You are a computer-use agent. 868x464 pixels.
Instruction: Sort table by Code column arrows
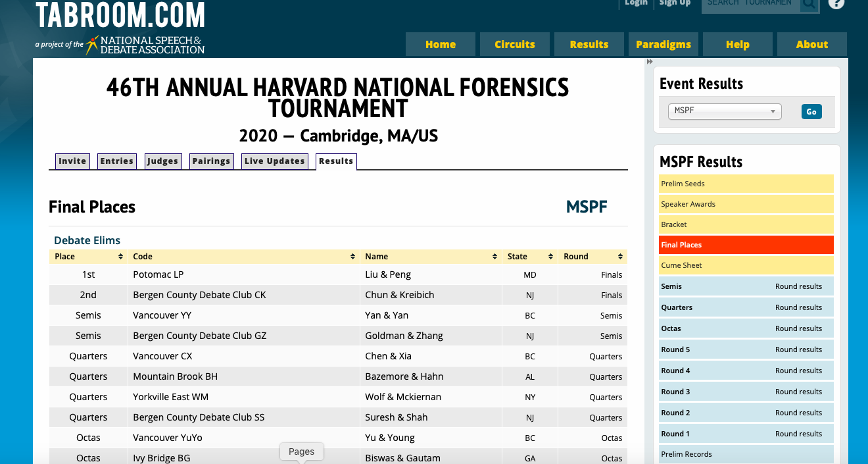(352, 257)
